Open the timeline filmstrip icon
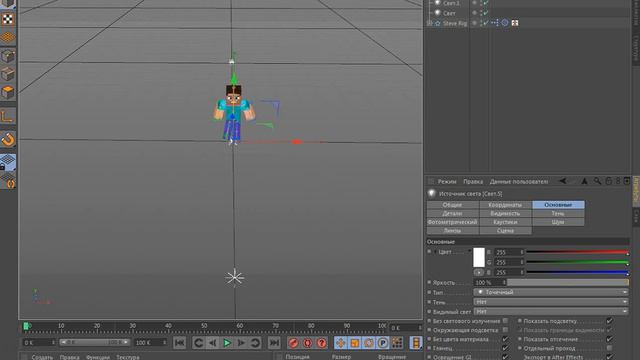 click(416, 343)
